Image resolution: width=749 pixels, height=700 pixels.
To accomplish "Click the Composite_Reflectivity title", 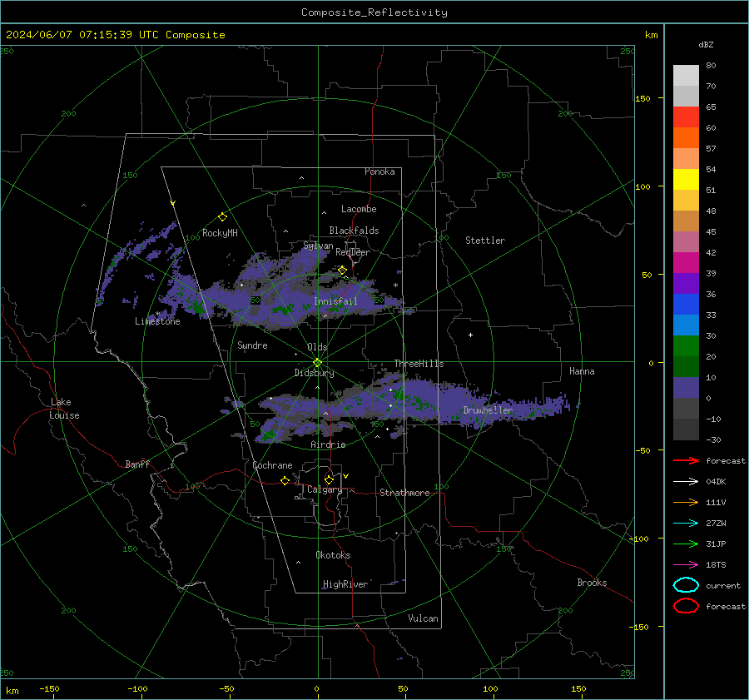I will coord(374,12).
